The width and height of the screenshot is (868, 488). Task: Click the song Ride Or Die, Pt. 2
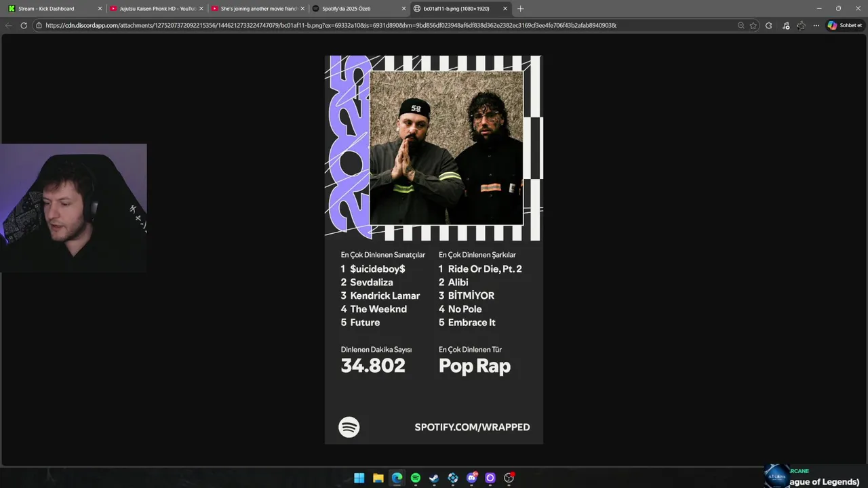tap(485, 269)
